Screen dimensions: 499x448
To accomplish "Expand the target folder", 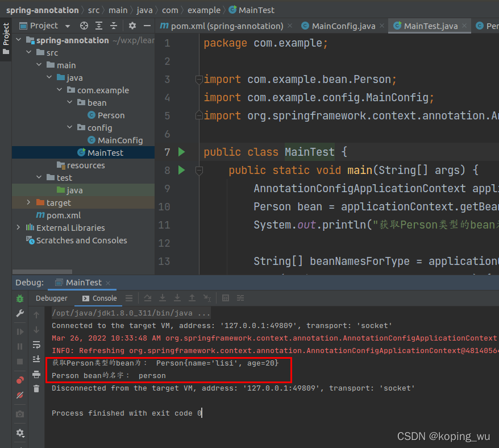I will tap(28, 202).
